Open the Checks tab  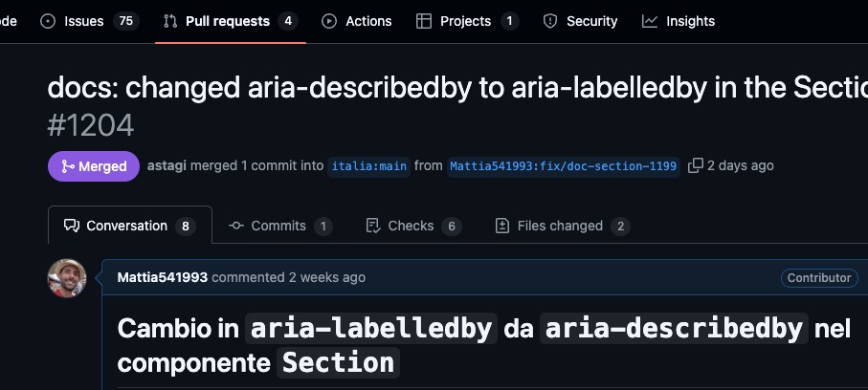(413, 226)
